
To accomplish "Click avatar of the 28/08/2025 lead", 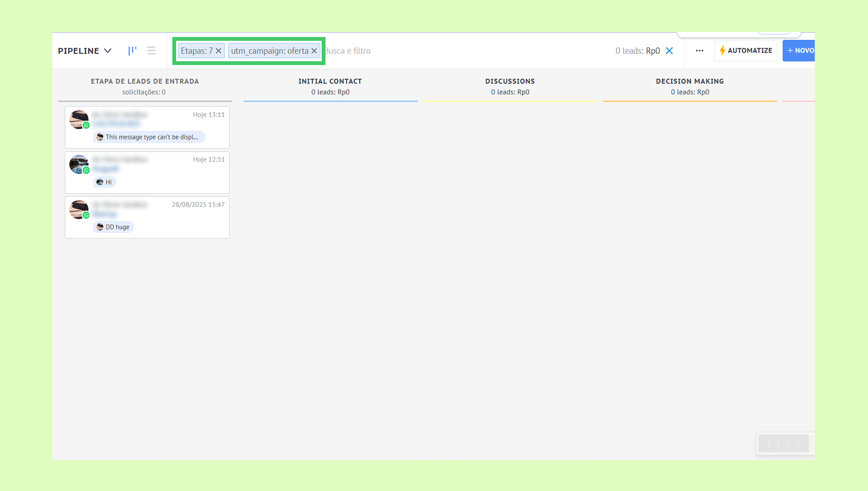I will tap(79, 209).
